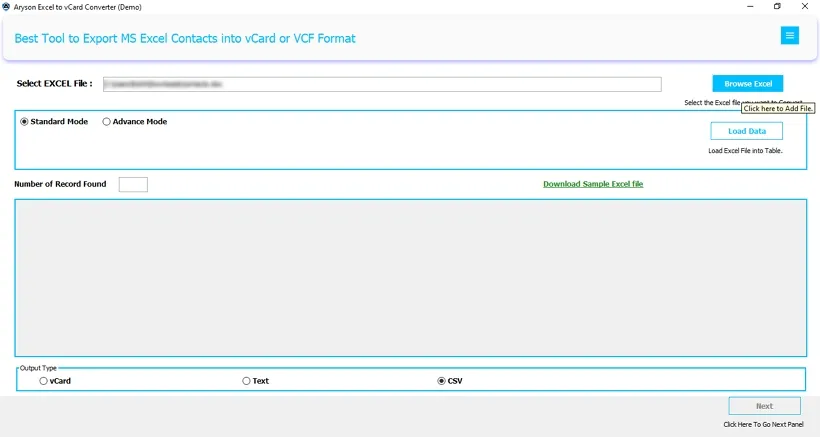Close the Aryson converter window
The height and width of the screenshot is (437, 820).
pos(805,7)
